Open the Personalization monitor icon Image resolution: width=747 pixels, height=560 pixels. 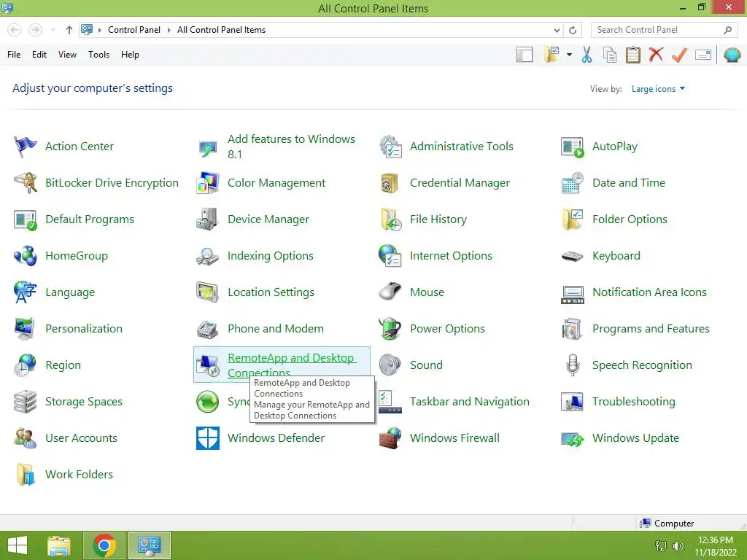click(x=26, y=329)
